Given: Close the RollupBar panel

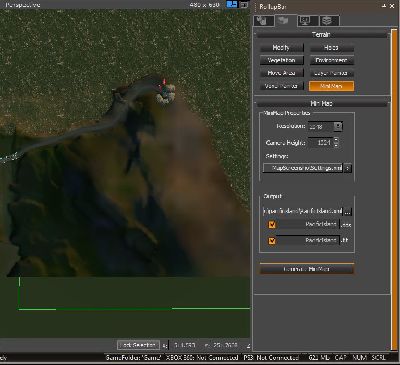Looking at the screenshot, I should point(392,6).
